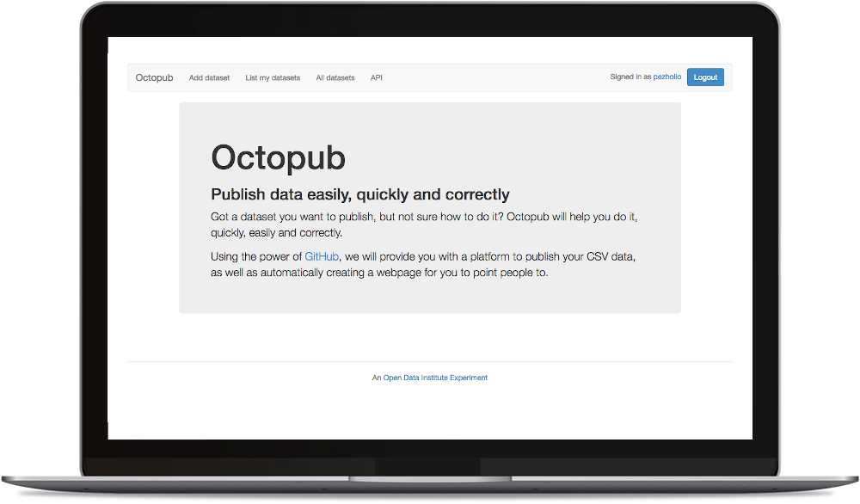Open the API navigation item
This screenshot has width=860, height=504.
(x=377, y=78)
